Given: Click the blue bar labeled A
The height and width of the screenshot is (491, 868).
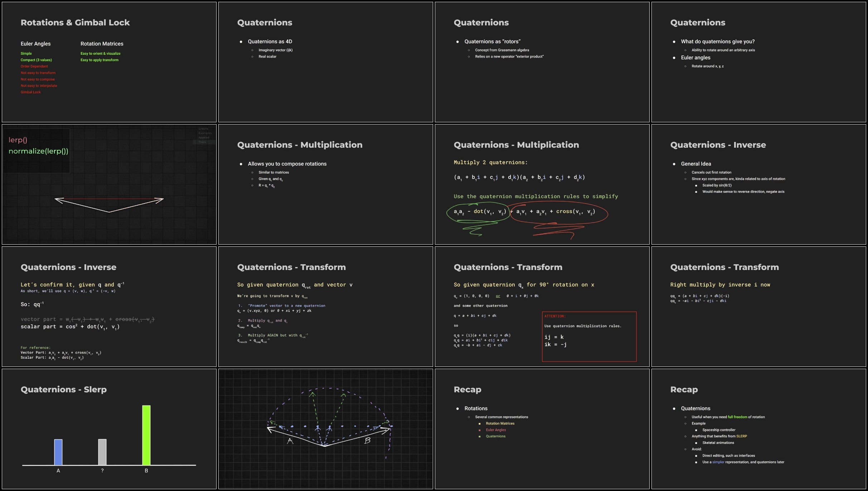Looking at the screenshot, I should pos(58,452).
